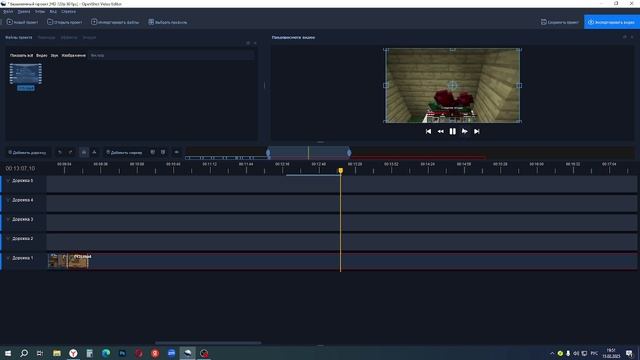Click the right zoom slider handle
640x360 pixels.
[349, 153]
